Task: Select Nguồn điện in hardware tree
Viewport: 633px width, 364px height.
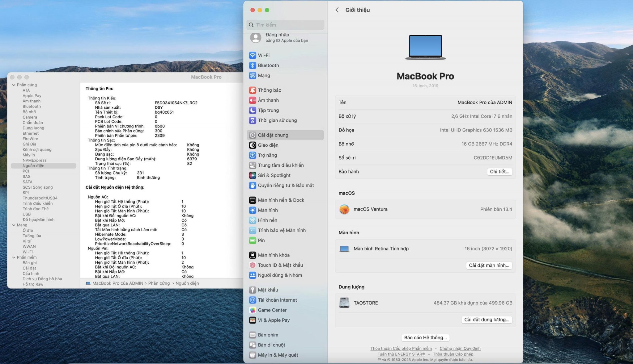Action: pos(43,166)
